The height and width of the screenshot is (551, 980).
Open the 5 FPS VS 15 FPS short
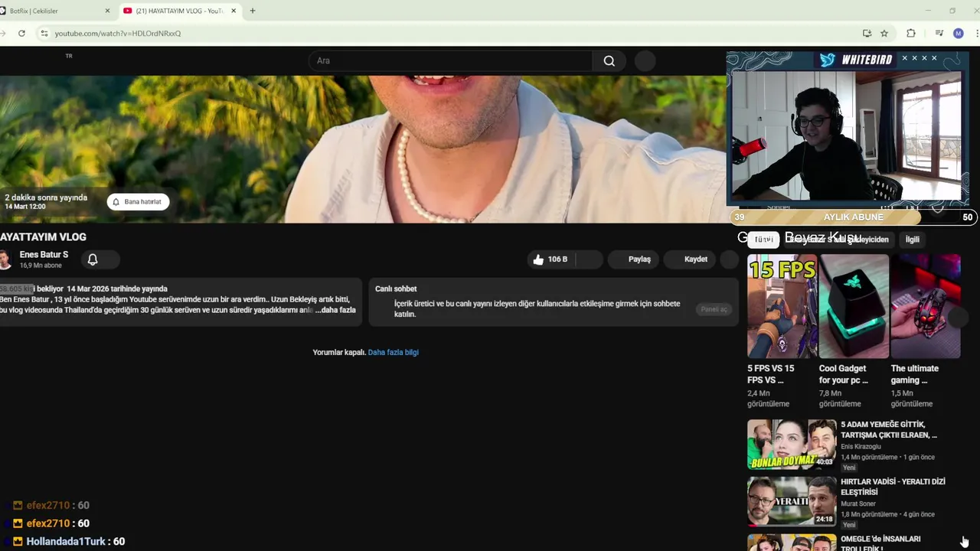point(782,306)
